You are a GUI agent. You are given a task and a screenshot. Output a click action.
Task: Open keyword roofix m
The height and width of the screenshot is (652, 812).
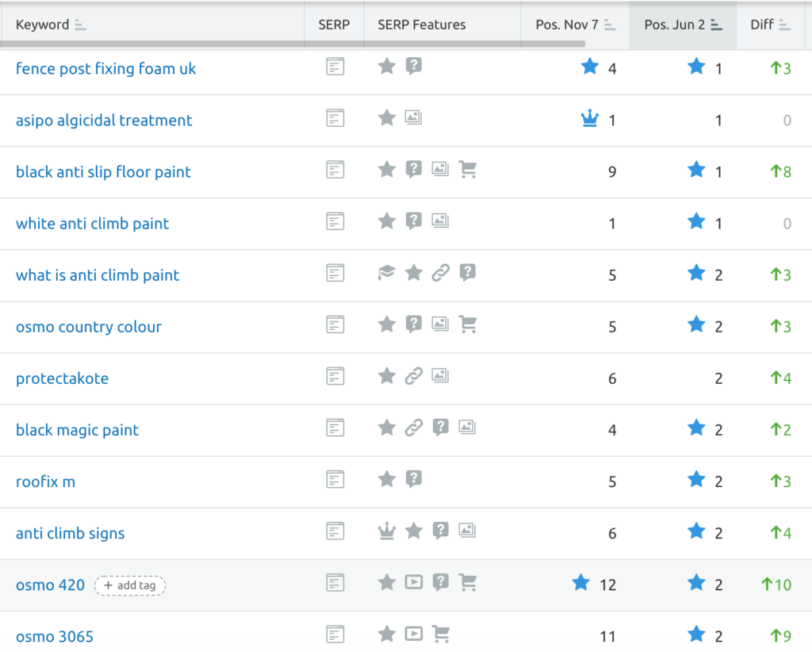[45, 481]
